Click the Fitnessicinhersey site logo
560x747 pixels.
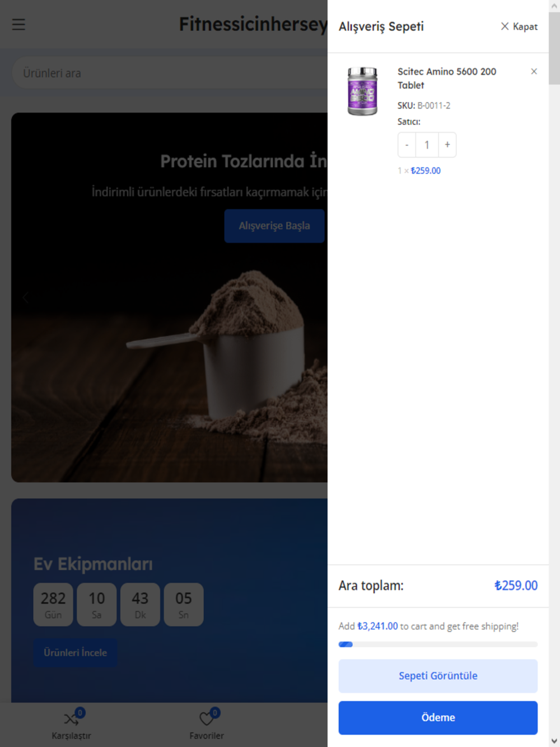[x=253, y=24]
